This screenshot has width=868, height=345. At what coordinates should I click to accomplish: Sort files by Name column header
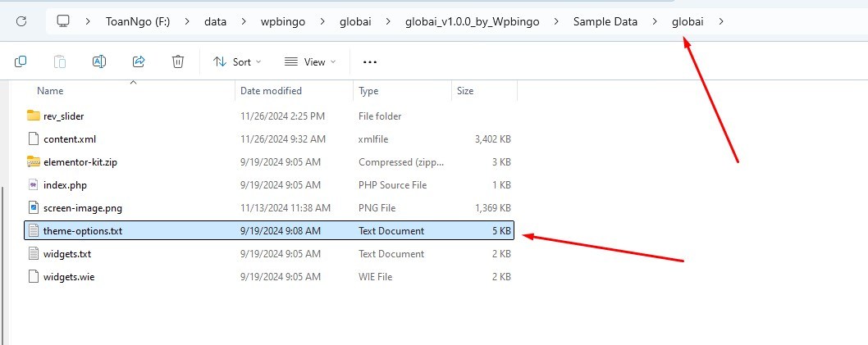(x=50, y=91)
